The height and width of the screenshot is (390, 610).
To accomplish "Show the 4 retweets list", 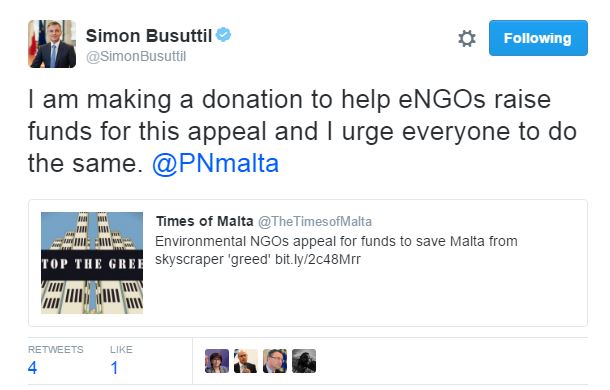I will coord(33,368).
